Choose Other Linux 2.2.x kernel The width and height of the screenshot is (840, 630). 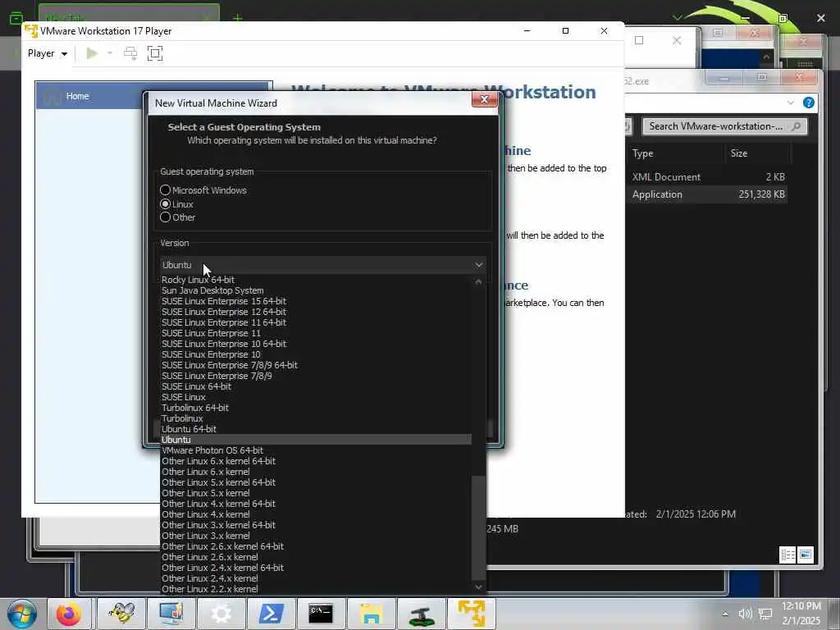pyautogui.click(x=316, y=589)
